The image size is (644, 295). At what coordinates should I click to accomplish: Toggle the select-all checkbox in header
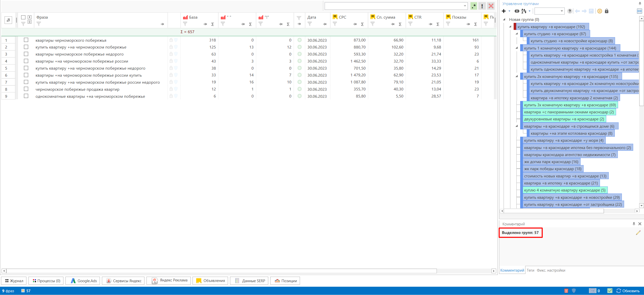23,17
